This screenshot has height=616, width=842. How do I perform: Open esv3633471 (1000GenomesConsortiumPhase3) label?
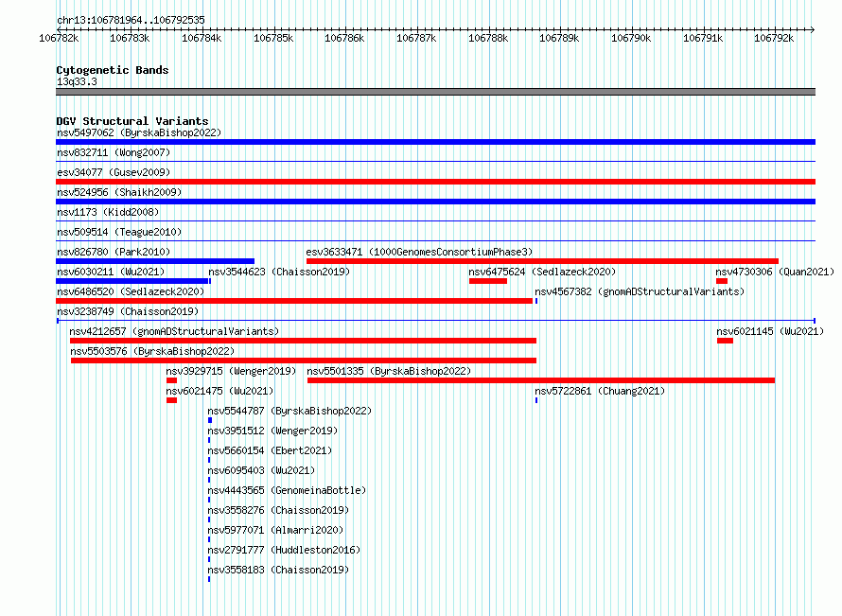[x=419, y=252]
